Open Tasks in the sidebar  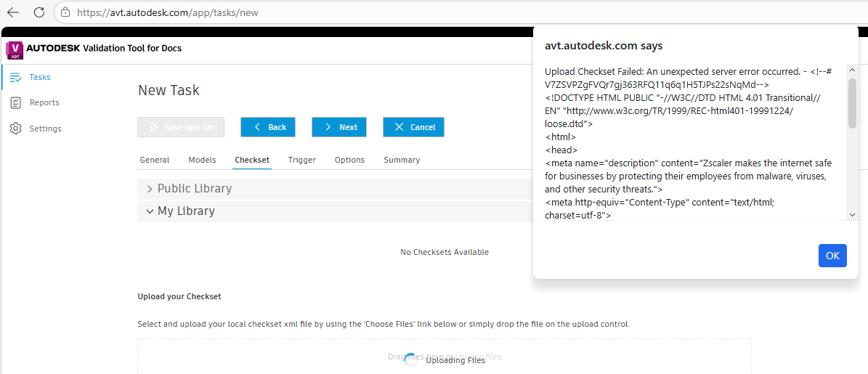point(40,78)
